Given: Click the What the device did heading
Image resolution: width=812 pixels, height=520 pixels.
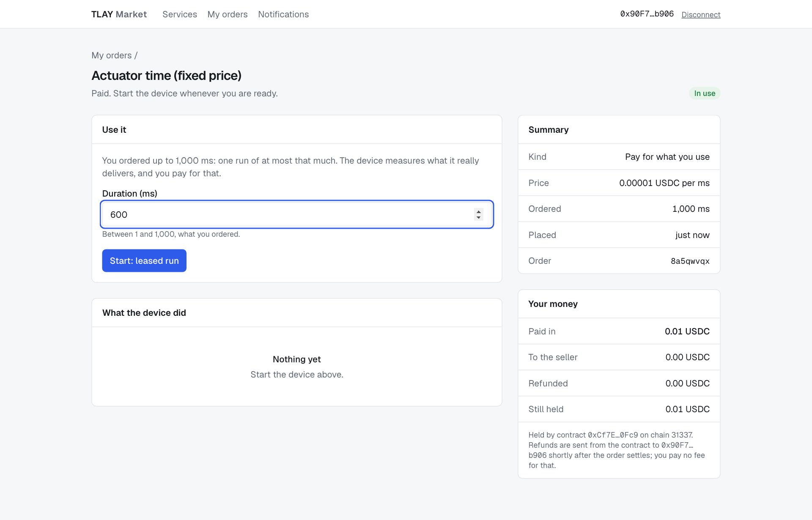Looking at the screenshot, I should point(144,313).
